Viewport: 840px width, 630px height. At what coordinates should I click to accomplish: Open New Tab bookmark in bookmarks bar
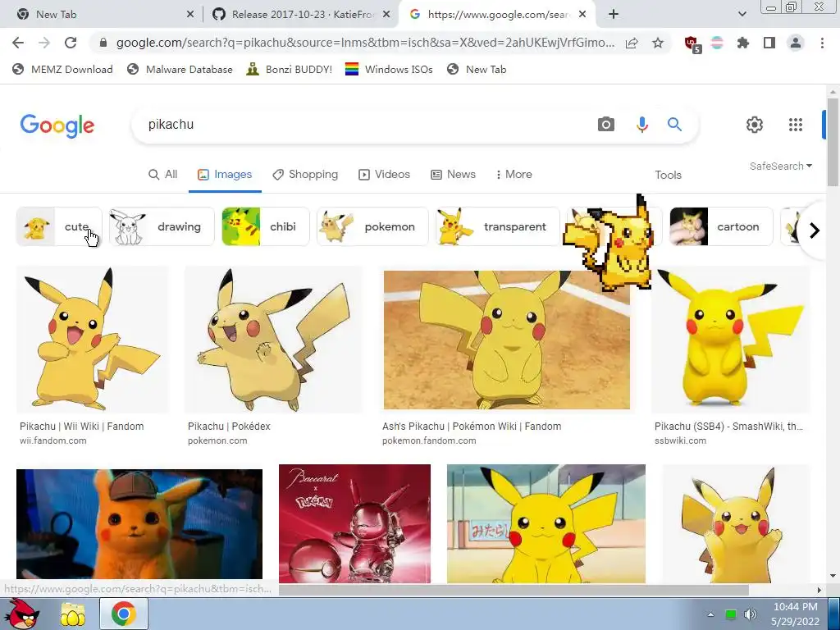pyautogui.click(x=477, y=69)
